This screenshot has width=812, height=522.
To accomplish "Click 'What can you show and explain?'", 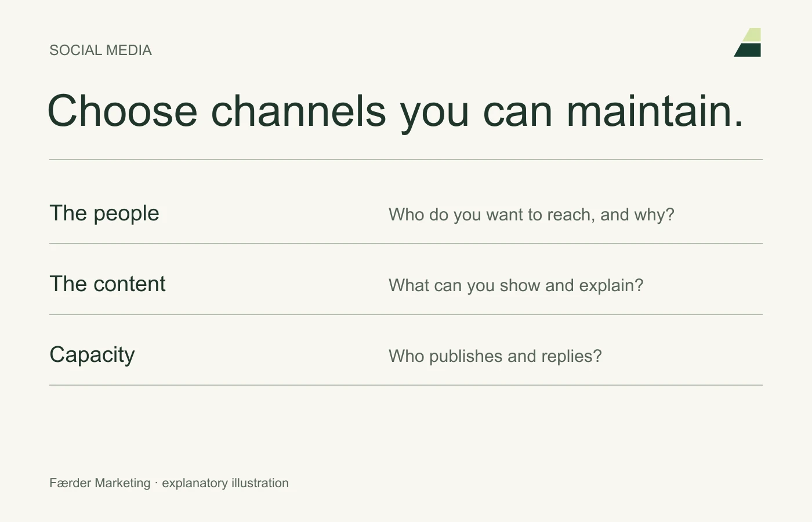I will point(516,285).
